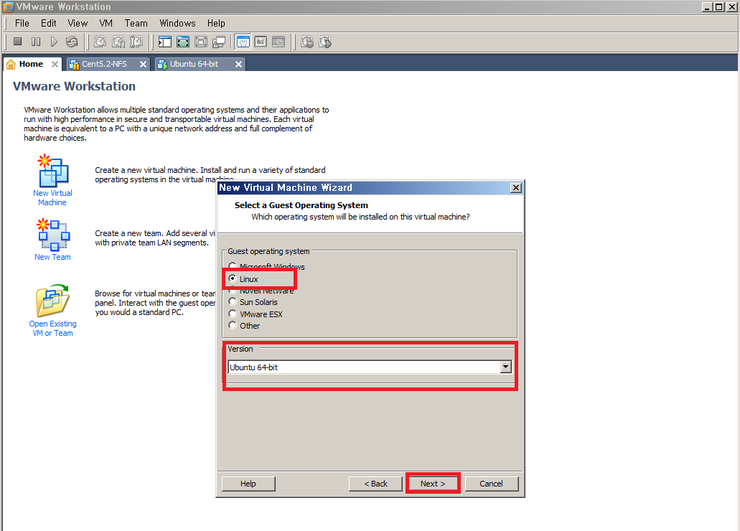Open the VM menu
This screenshot has height=531, width=740.
[x=106, y=23]
